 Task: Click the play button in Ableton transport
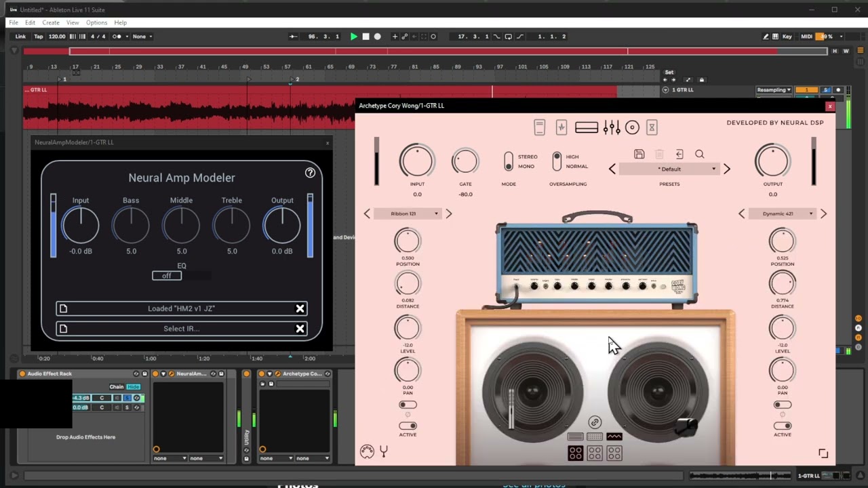tap(353, 37)
